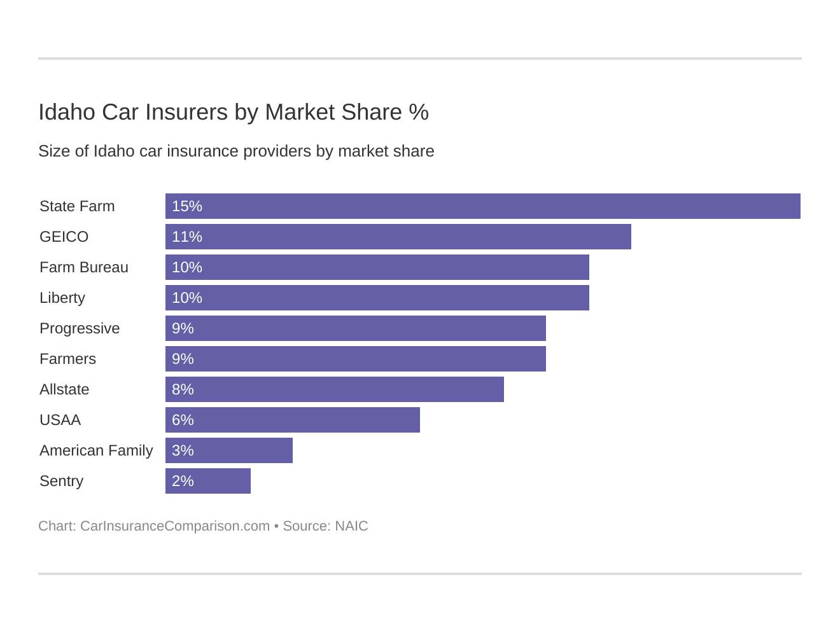Screen dimensions: 840x626
Task: Click the Progressive row label
Action: pyautogui.click(x=80, y=328)
